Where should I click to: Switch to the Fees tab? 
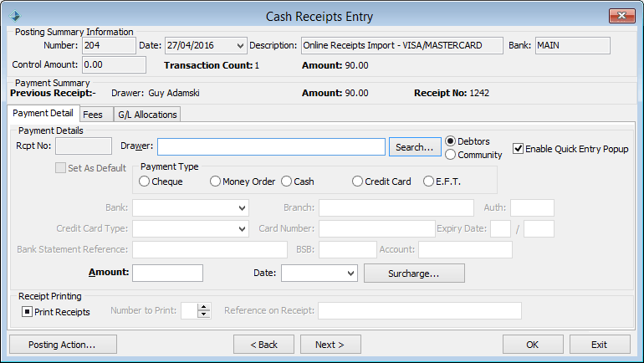coord(96,115)
